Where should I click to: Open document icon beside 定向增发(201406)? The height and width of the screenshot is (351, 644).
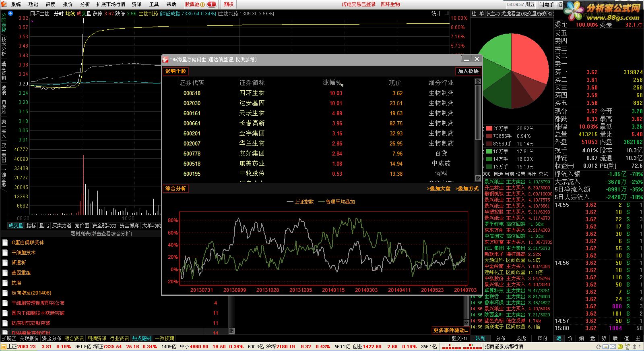[5, 293]
